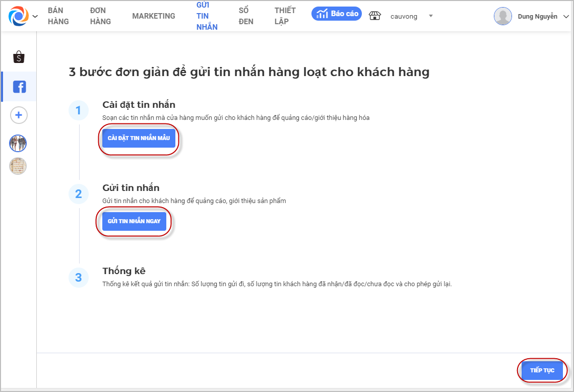The image size is (574, 392).
Task: Click the add channel plus icon
Action: pos(19,115)
